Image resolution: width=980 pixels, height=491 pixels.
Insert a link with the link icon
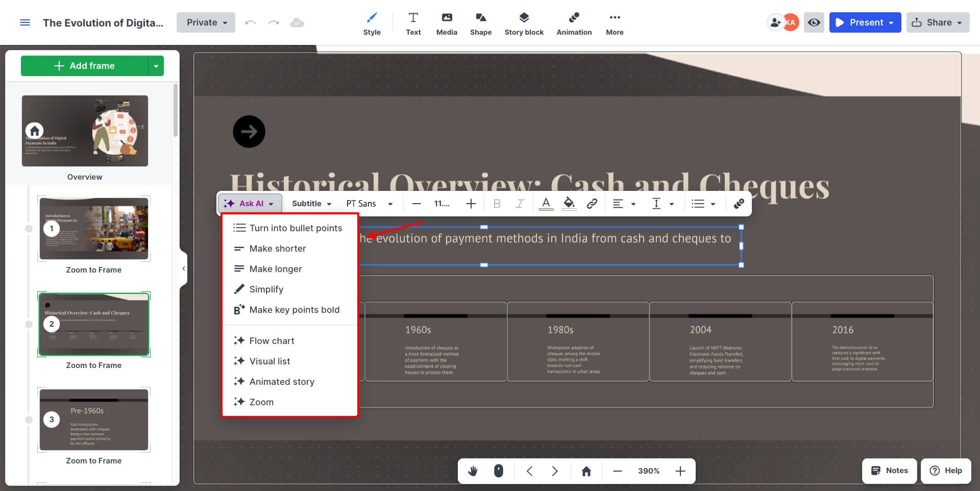coord(592,204)
